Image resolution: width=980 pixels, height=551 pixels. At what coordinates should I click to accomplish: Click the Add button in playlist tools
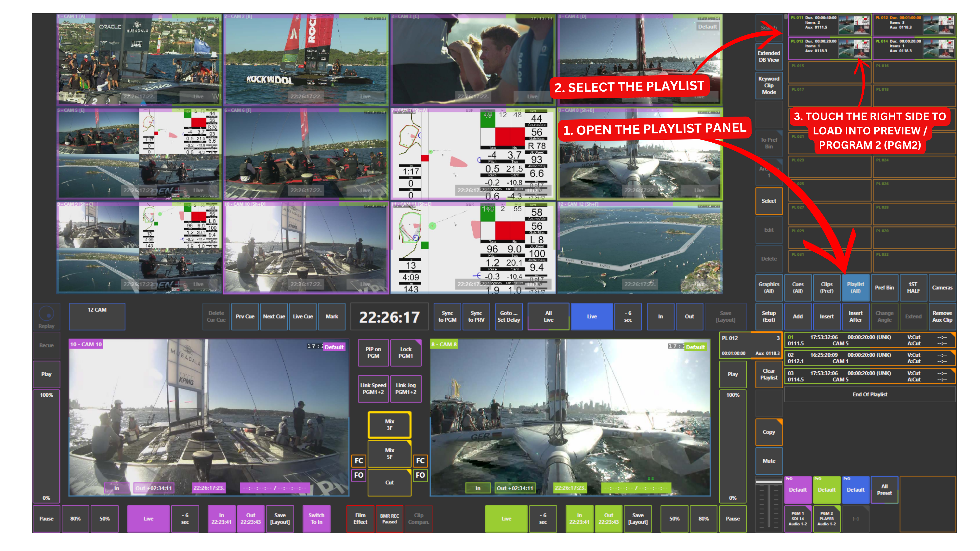coord(798,316)
